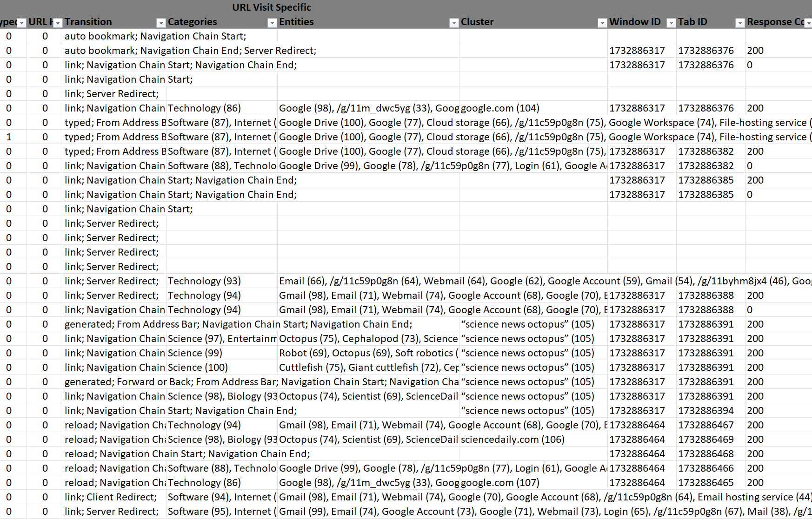Select 'Software (95), Internet' category cell
Screen dimensions: 812x519
222,512
